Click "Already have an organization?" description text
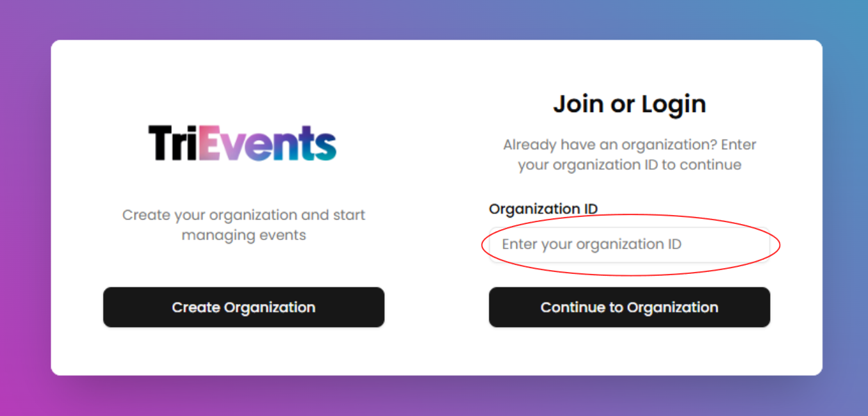 click(629, 145)
